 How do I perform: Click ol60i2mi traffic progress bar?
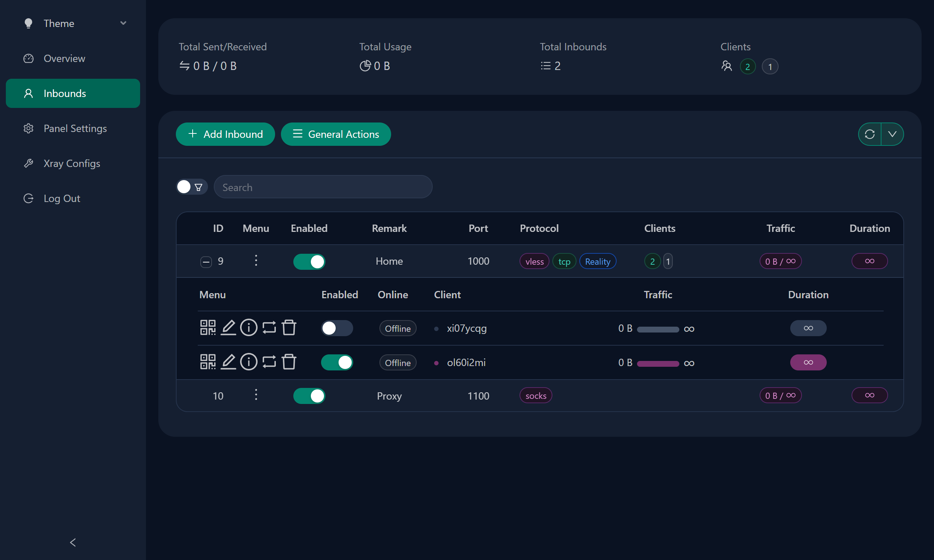coord(658,363)
